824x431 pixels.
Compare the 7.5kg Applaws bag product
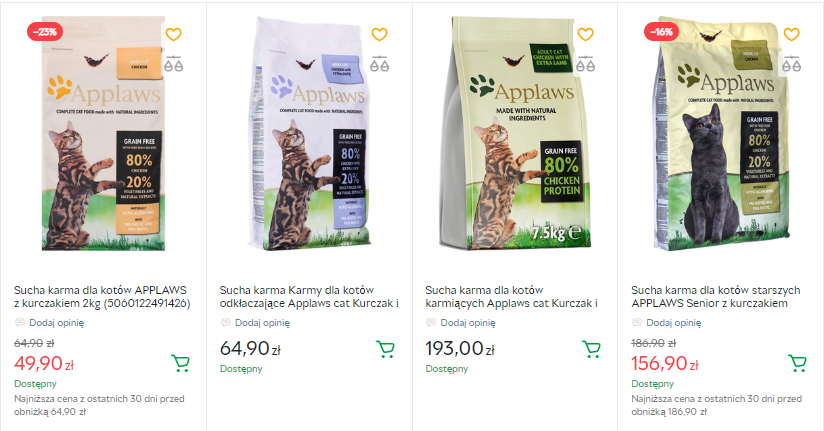pos(585,64)
